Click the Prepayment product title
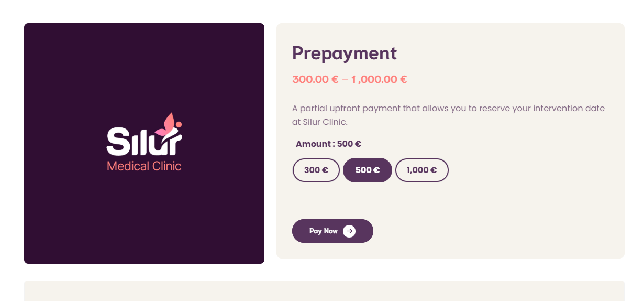Viewport: 644px width, 301px height. [345, 53]
